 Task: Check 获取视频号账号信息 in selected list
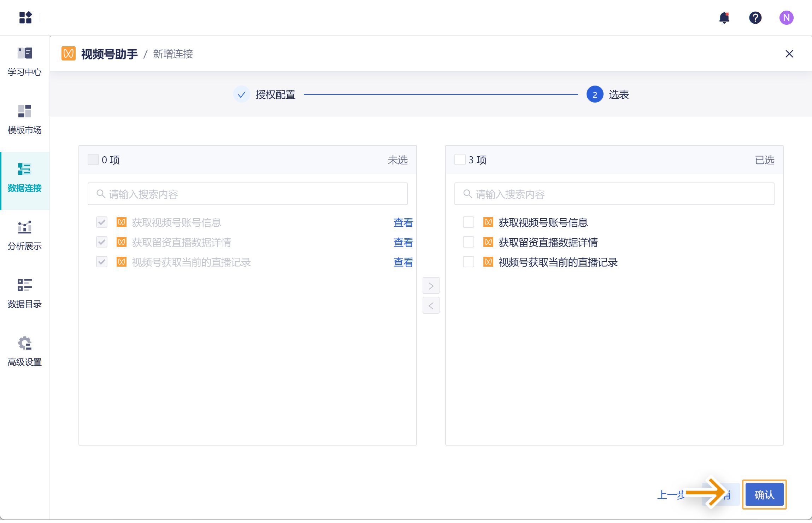[469, 222]
